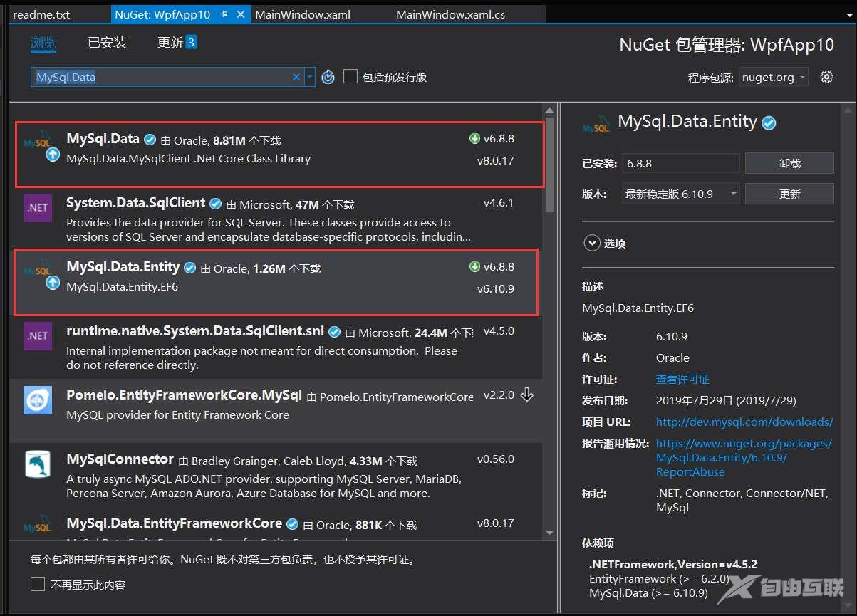This screenshot has height=616, width=857.
Task: Check the don't show again box
Action: pyautogui.click(x=38, y=585)
